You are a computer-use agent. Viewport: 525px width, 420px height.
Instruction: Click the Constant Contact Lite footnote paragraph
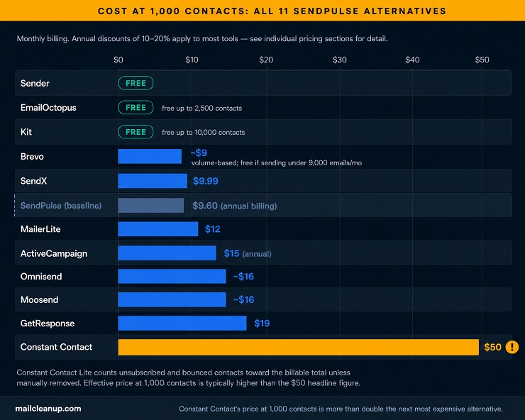[189, 377]
